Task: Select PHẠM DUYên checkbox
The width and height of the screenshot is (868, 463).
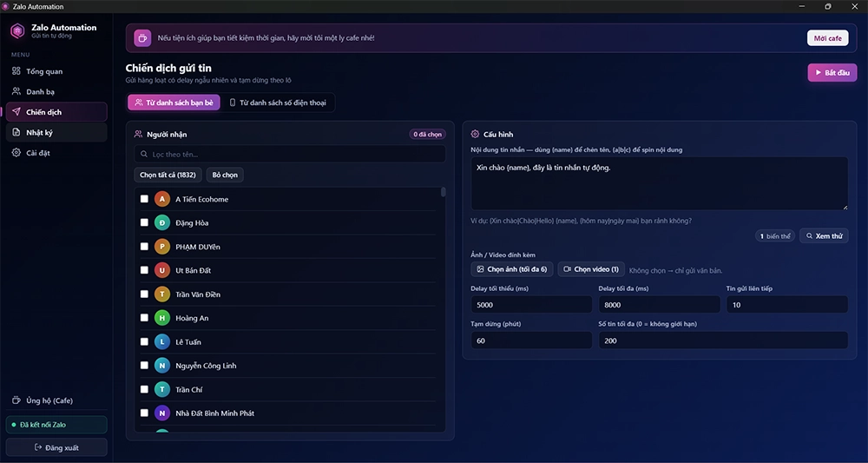Action: coord(144,247)
